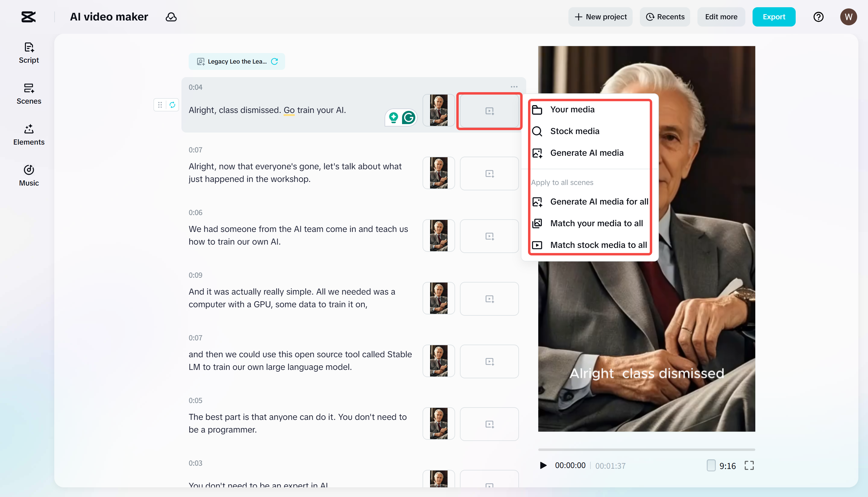Open the Music panel in sidebar
This screenshot has width=868, height=497.
(x=29, y=175)
